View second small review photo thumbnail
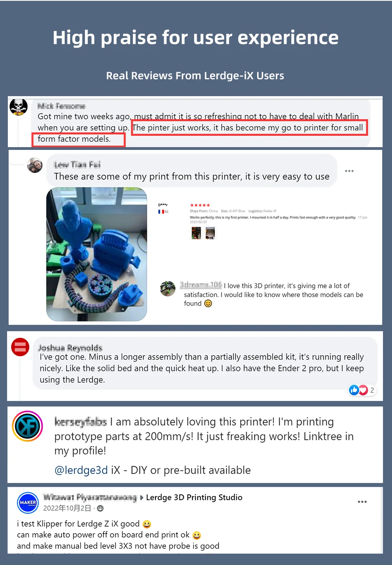Viewport: 392px width, 565px height. point(210,233)
